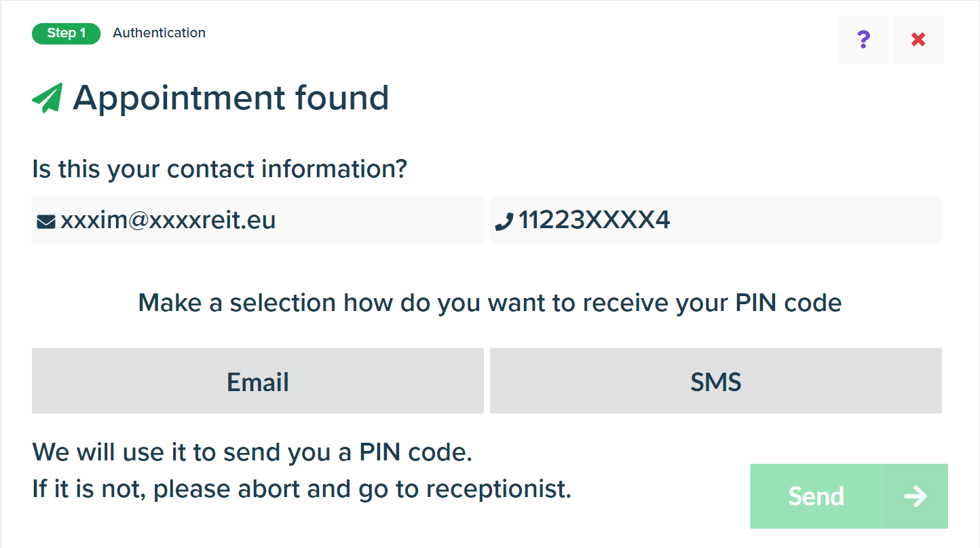Click the envelope icon beside the email address
Viewport: 980px width, 548px height.
coord(46,221)
